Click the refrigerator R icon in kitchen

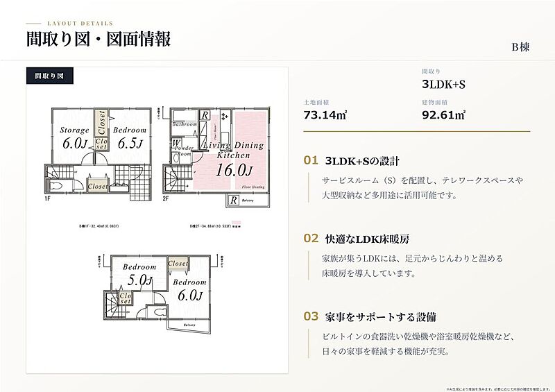pos(205,115)
